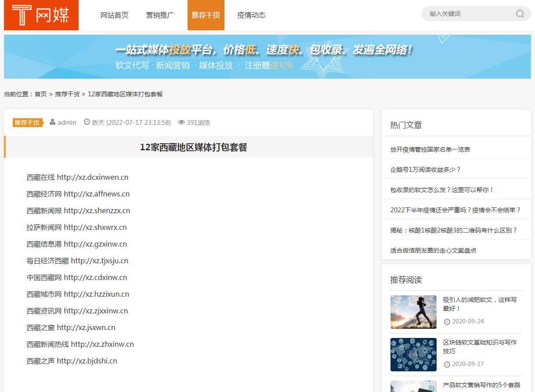The width and height of the screenshot is (535, 392).
Task: Click the 每日经济西藏 http://xz.tjxsju.cn line
Action: click(x=77, y=261)
